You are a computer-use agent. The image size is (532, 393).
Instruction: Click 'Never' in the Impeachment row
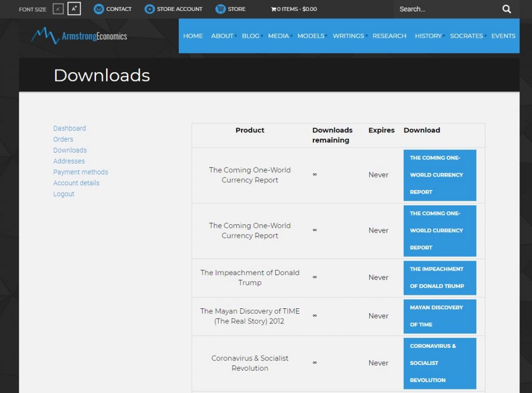(x=378, y=277)
